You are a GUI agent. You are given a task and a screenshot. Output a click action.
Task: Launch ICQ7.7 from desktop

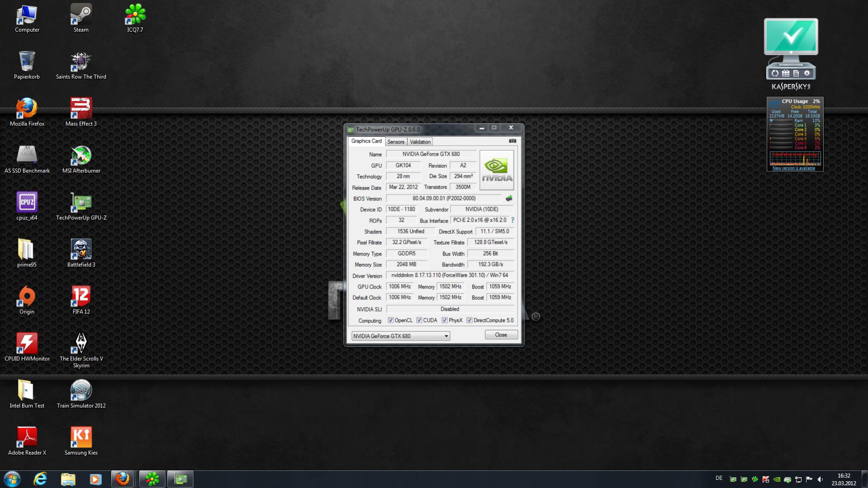pyautogui.click(x=135, y=19)
